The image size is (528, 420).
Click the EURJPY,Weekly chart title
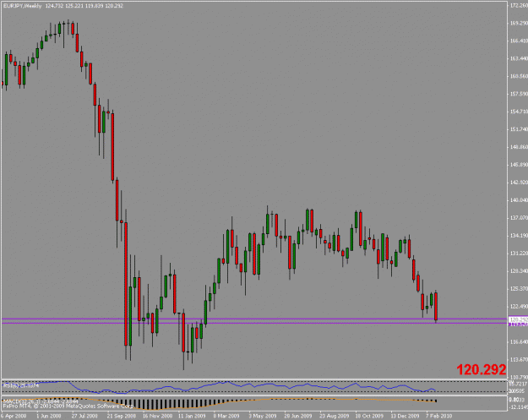22,6
